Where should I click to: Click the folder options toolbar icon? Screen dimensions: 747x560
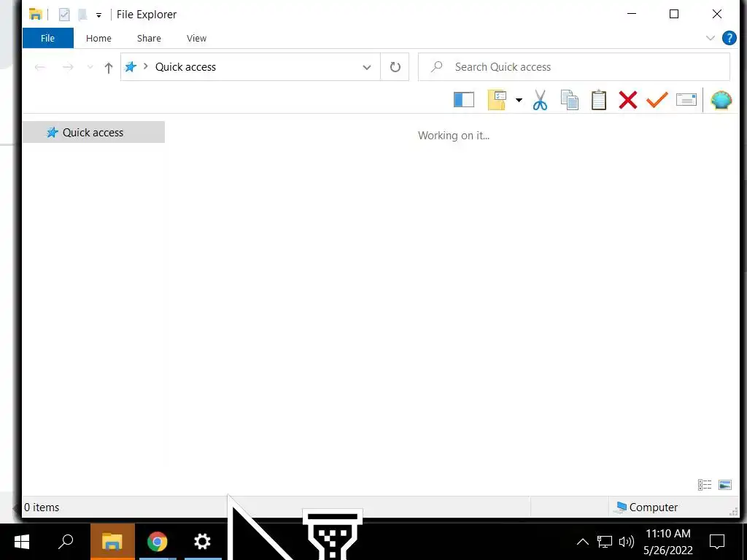(x=497, y=100)
